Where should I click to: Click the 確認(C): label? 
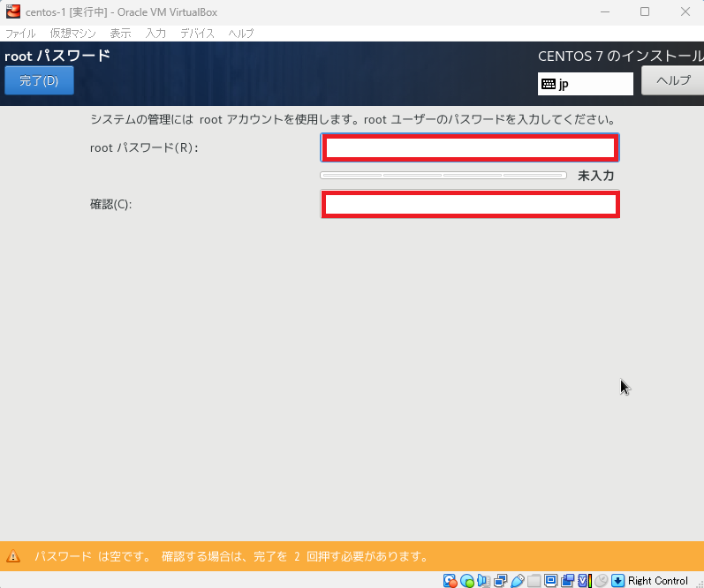click(x=111, y=204)
